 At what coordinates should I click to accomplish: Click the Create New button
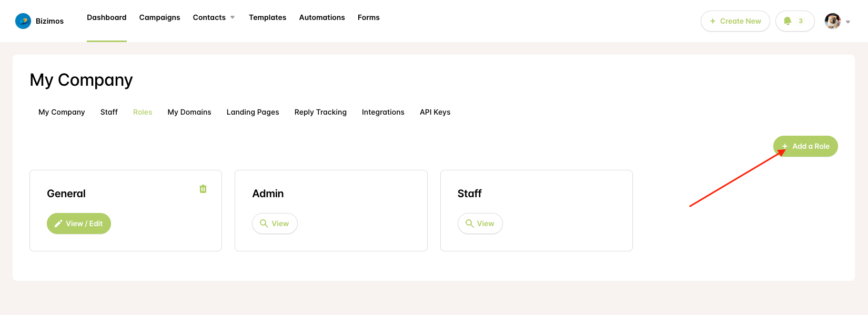click(x=735, y=21)
